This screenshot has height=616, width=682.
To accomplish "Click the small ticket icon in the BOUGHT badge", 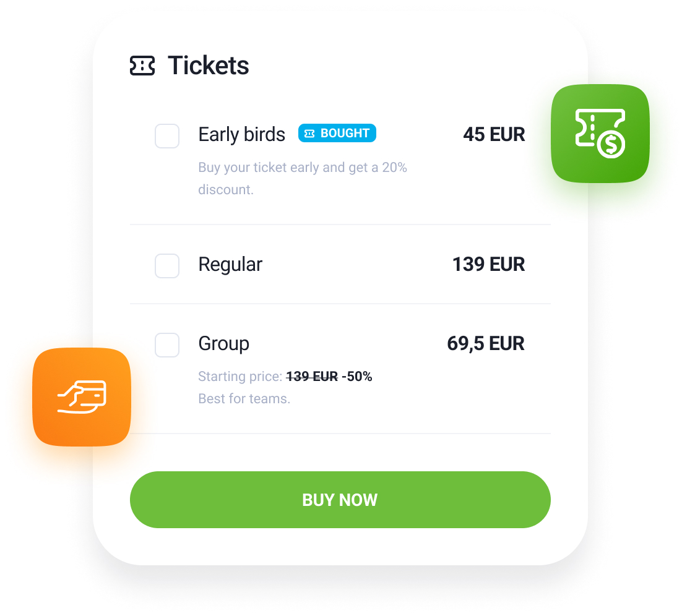I will tap(309, 134).
